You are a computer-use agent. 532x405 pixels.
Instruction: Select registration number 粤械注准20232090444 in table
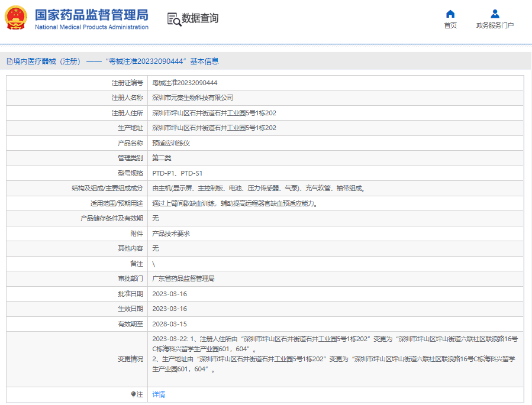coord(185,83)
